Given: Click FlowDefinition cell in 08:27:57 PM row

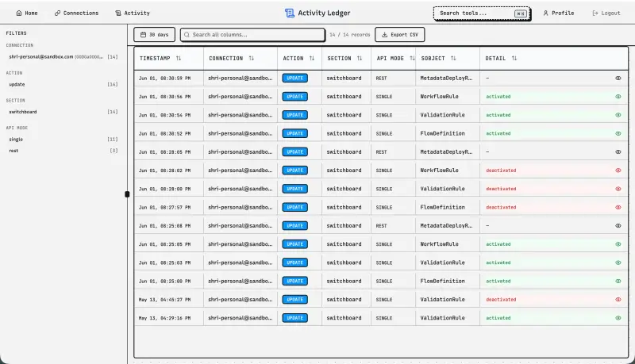Looking at the screenshot, I should pos(443,207).
